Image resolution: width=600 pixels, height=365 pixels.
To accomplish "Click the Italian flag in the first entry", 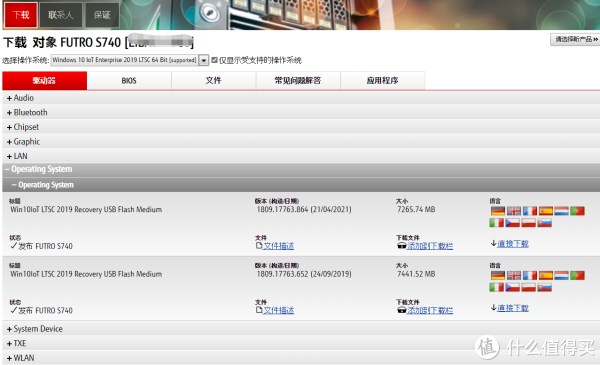I will 497,223.
